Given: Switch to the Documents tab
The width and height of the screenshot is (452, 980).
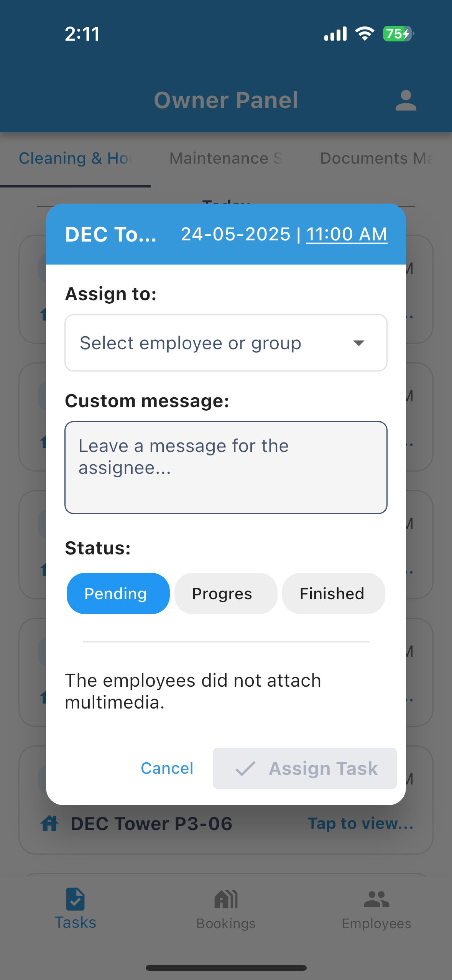Looking at the screenshot, I should click(377, 158).
